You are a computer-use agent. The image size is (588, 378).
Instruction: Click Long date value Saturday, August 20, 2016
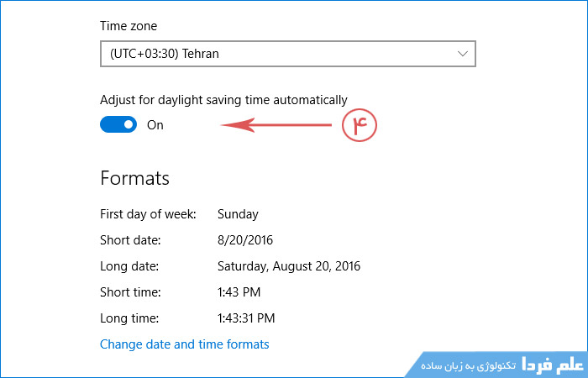(x=288, y=266)
